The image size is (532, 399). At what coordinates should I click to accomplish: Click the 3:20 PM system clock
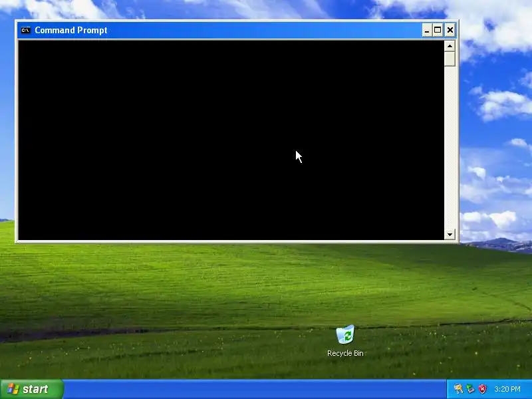[x=507, y=389]
